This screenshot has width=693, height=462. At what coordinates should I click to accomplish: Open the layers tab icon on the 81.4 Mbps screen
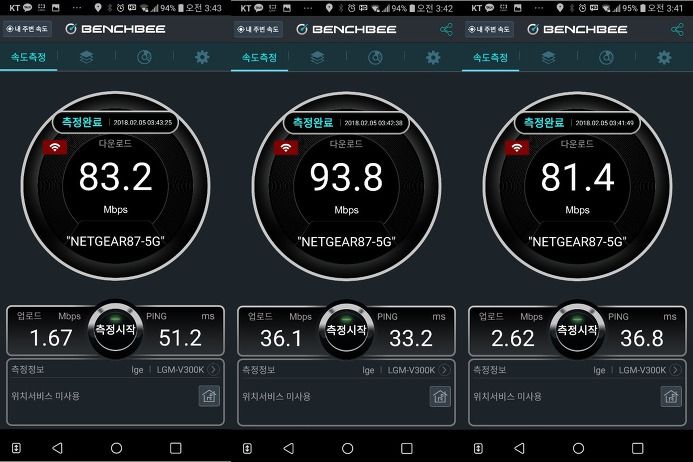(x=548, y=57)
